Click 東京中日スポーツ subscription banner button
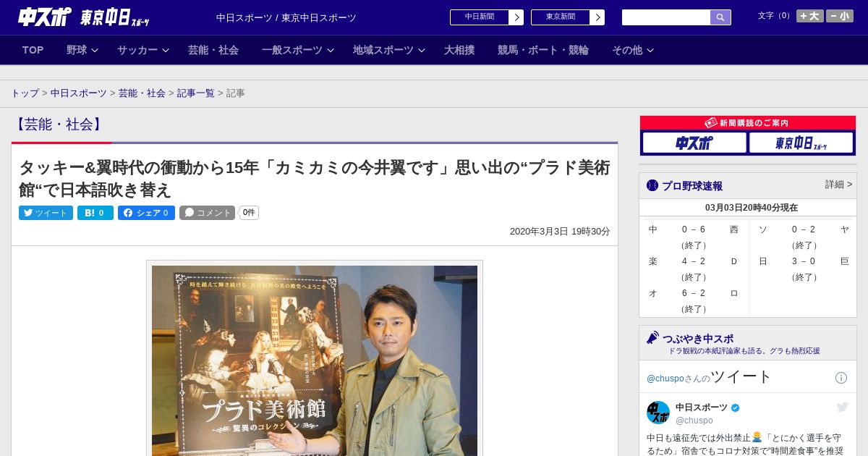This screenshot has height=456, width=868. [801, 143]
